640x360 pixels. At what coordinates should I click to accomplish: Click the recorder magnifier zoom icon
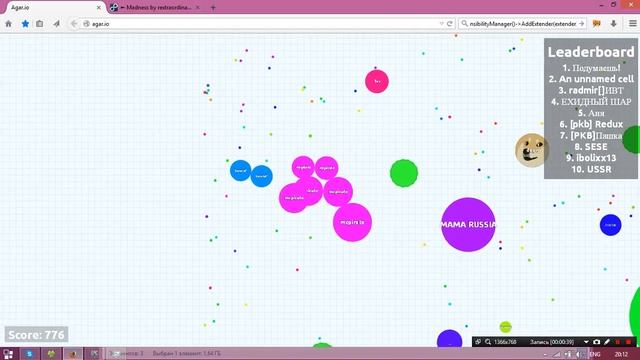[488, 342]
